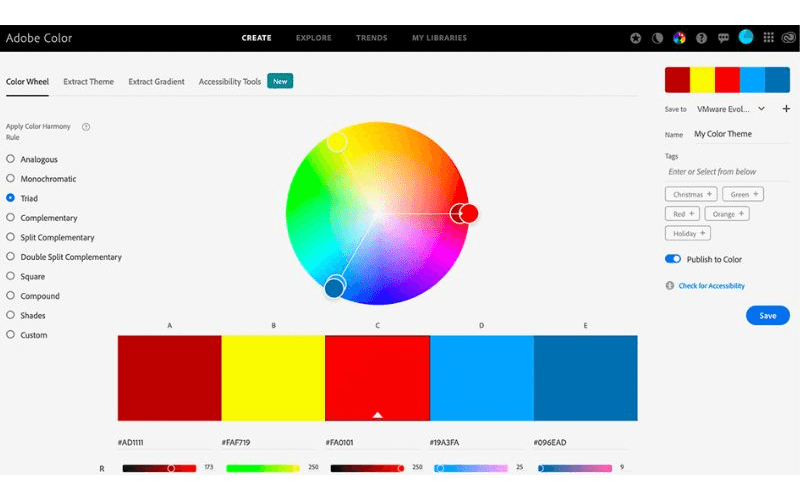Image resolution: width=800 pixels, height=500 pixels.
Task: Select the yellow swatch B
Action: coord(273,378)
